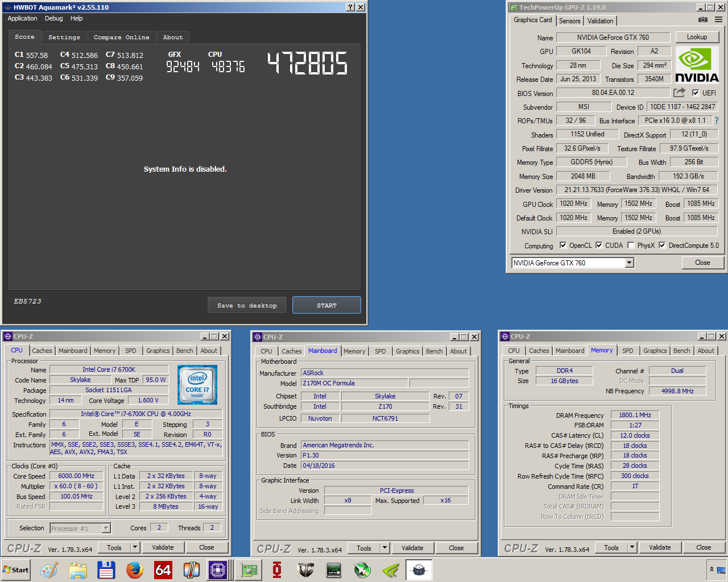Click dark GPU monitor taskbar icon
728x582 pixels.
(x=334, y=569)
